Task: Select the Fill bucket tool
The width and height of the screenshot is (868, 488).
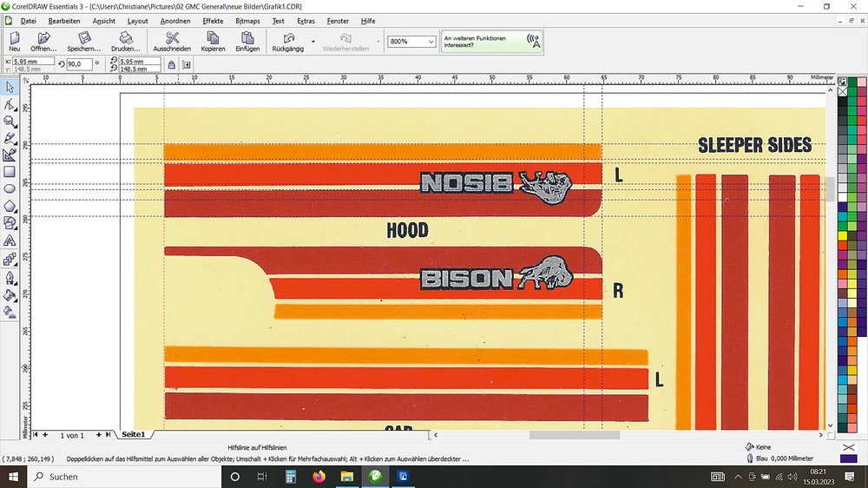Action: coord(10,295)
